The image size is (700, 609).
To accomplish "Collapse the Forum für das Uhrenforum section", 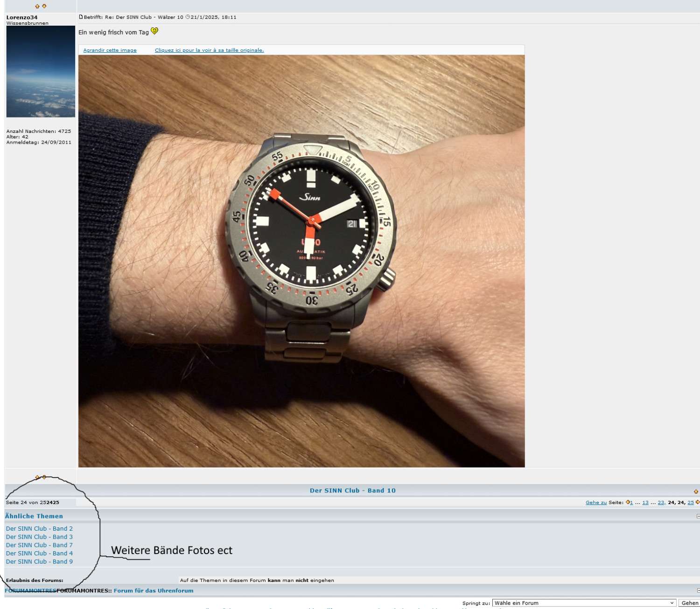I will coord(698,590).
